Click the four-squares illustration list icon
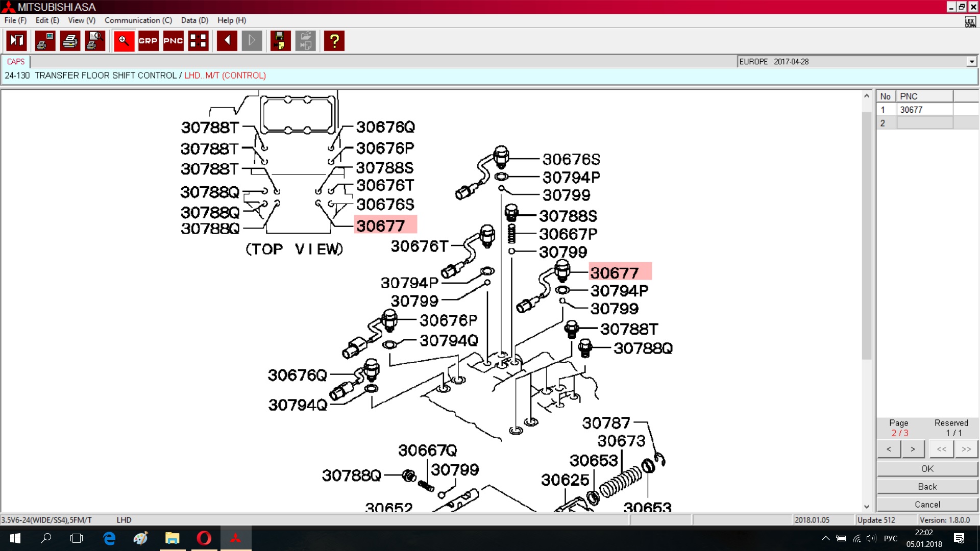Screen dimensions: 980x551 (x=198, y=41)
